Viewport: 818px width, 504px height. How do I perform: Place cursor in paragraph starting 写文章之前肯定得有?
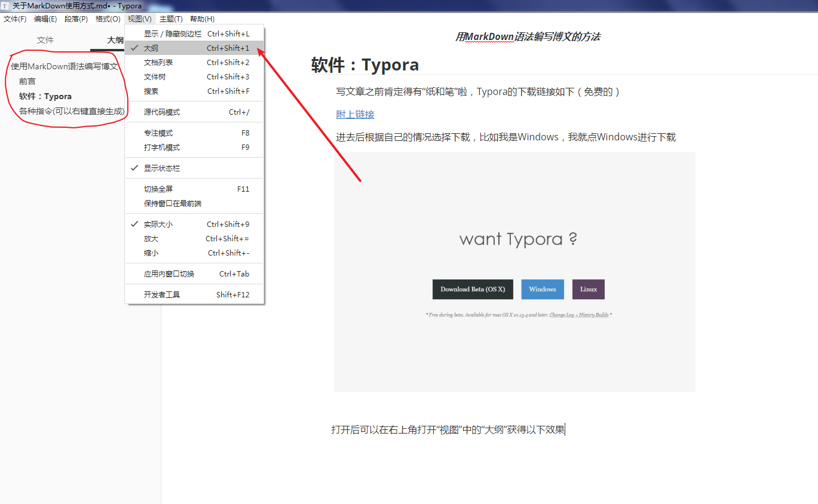coord(479,91)
